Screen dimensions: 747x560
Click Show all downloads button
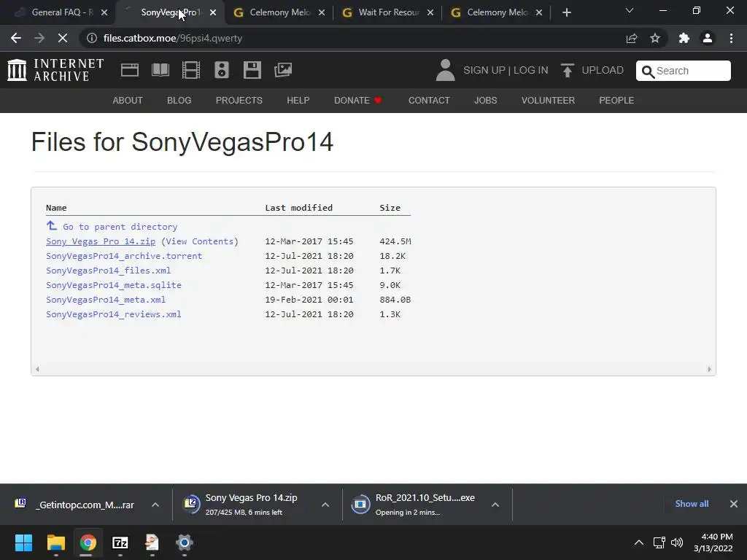click(x=692, y=504)
